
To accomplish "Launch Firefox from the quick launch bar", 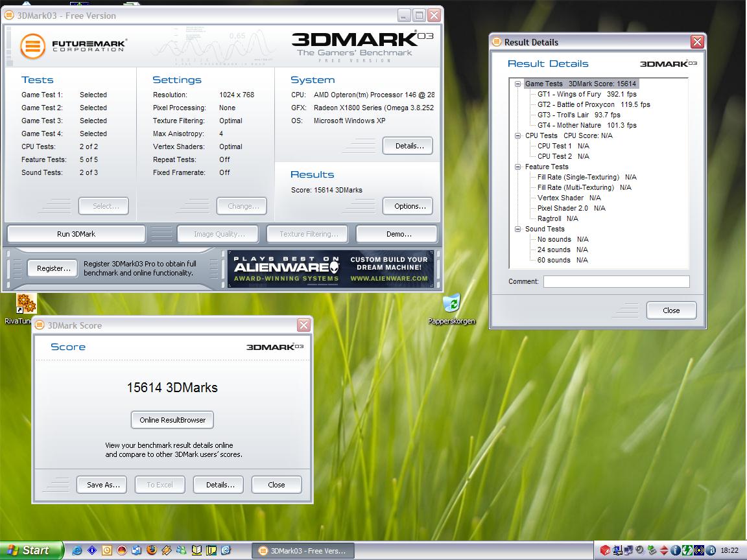I will [152, 550].
